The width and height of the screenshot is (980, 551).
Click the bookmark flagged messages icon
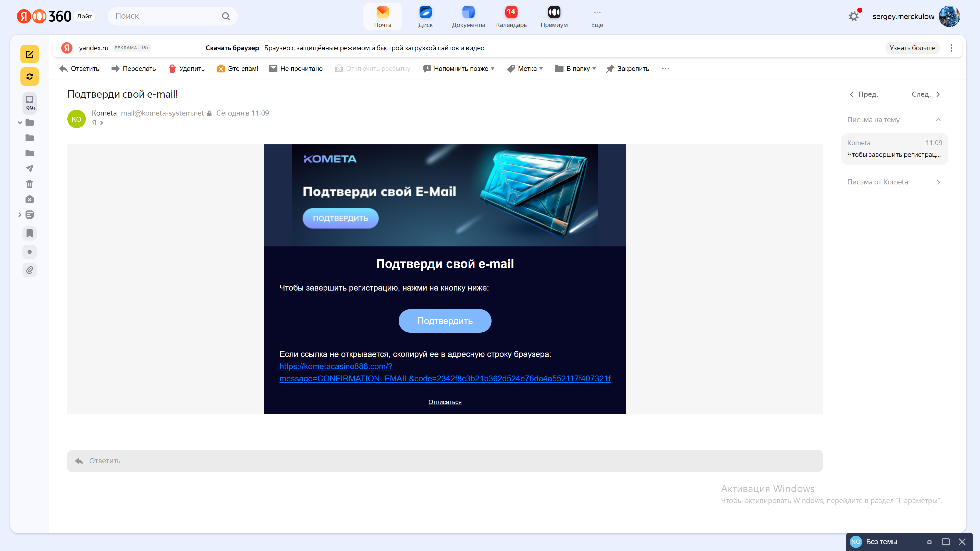click(x=29, y=233)
